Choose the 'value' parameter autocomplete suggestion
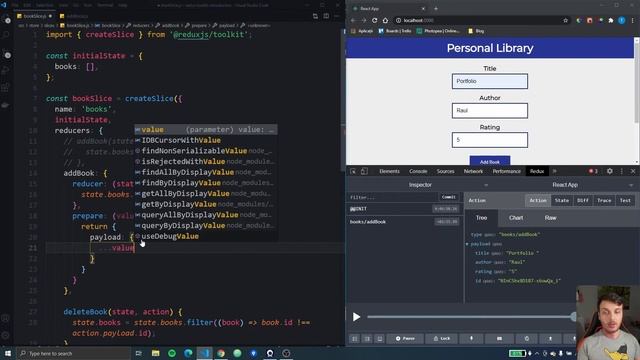The height and width of the screenshot is (360, 640). [x=206, y=130]
